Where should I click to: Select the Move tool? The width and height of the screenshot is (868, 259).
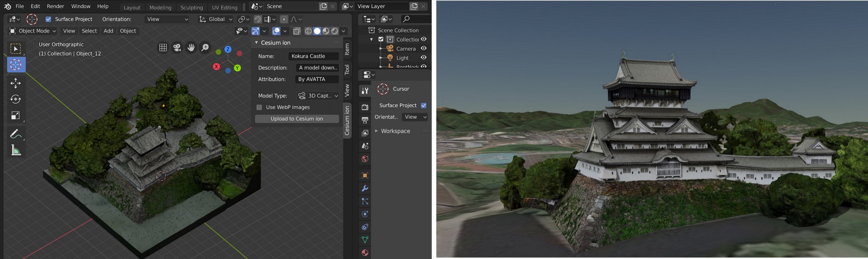[x=16, y=83]
